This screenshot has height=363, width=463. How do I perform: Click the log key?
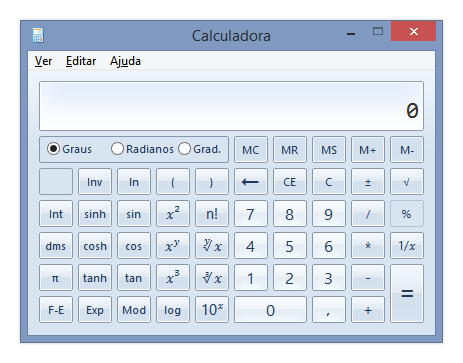(x=173, y=310)
